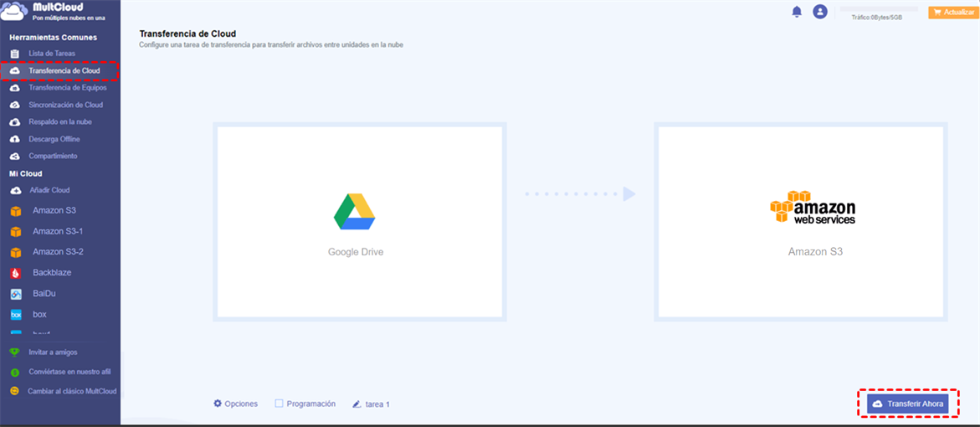Open Conviértase en nuestro afil link
The image size is (980, 427).
click(69, 372)
